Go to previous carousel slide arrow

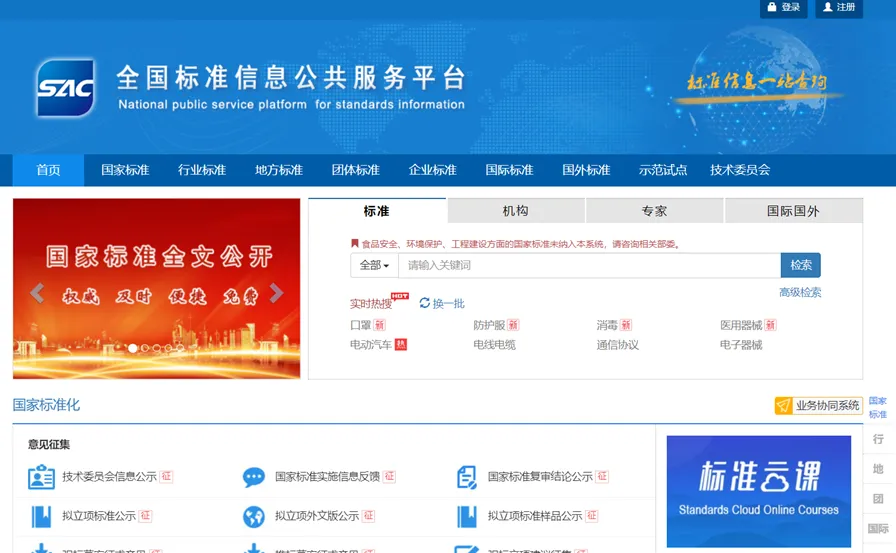click(x=37, y=292)
